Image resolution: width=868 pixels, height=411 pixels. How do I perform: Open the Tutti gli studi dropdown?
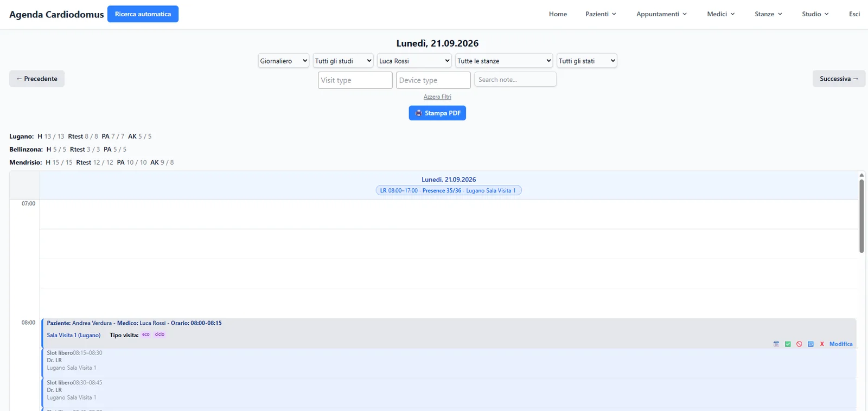click(343, 61)
